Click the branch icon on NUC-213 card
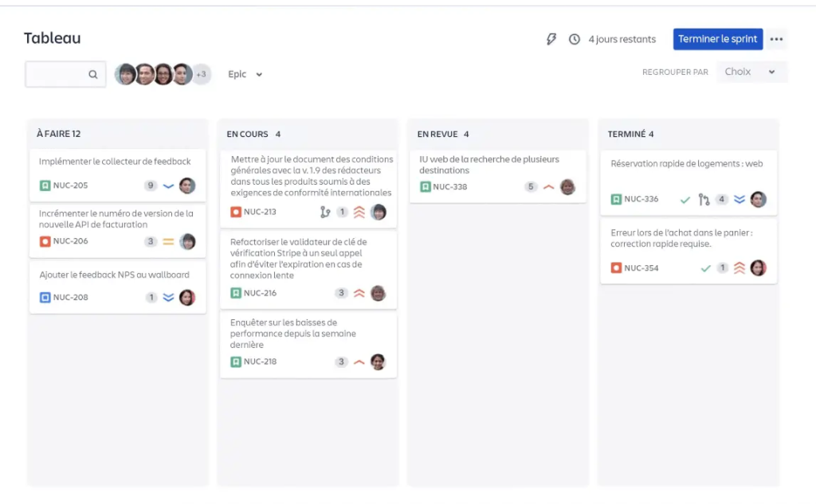The image size is (816, 504). tap(324, 212)
